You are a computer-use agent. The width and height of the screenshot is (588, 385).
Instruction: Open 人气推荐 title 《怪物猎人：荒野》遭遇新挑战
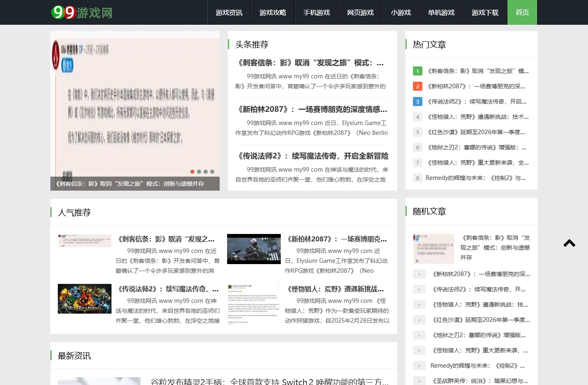click(334, 289)
